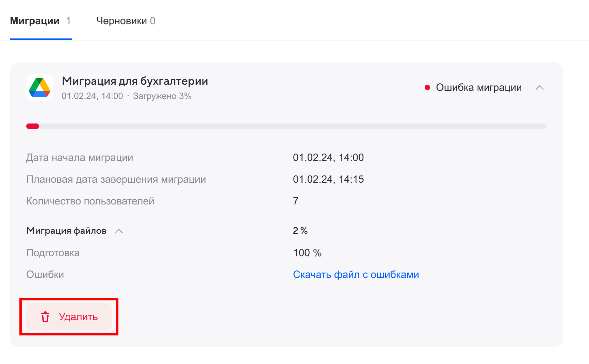The image size is (589, 364).
Task: Click the Удалить button
Action: (x=69, y=317)
